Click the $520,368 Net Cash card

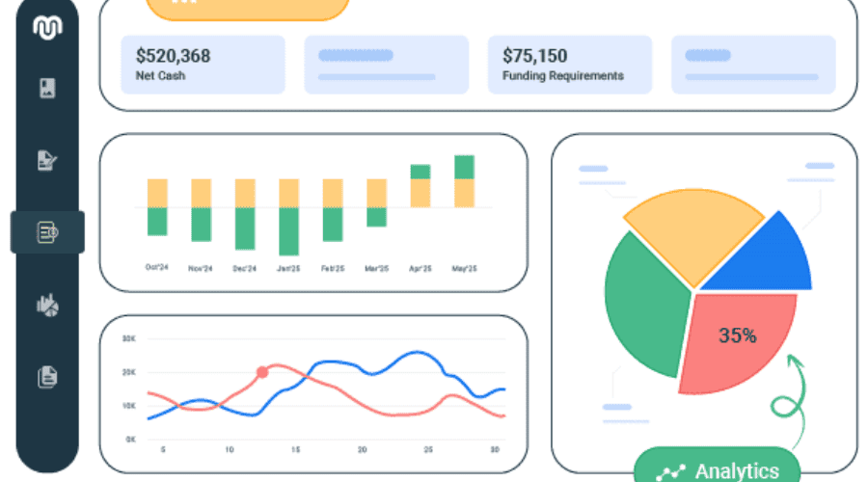[203, 65]
